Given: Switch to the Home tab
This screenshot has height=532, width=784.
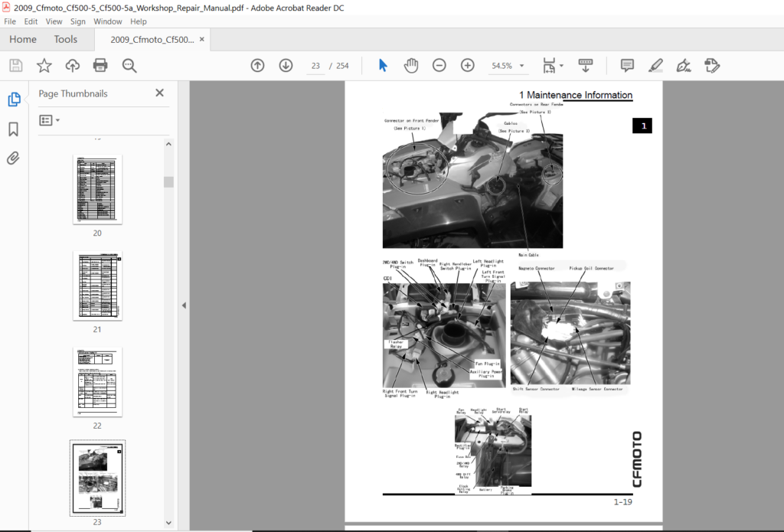Looking at the screenshot, I should [23, 39].
